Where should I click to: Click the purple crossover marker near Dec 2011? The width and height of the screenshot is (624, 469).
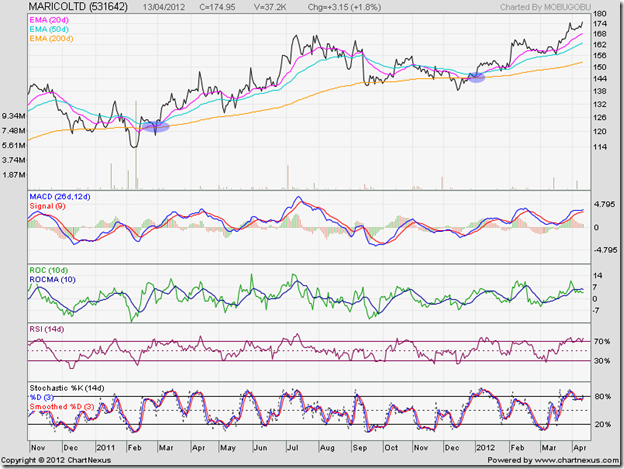tap(477, 77)
